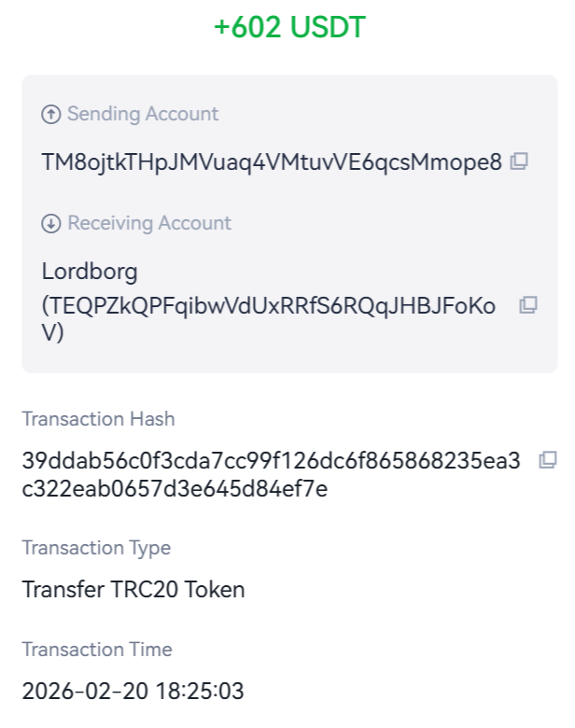The height and width of the screenshot is (728, 575).
Task: Click the Receiving Account down-arrow icon
Action: [x=50, y=224]
